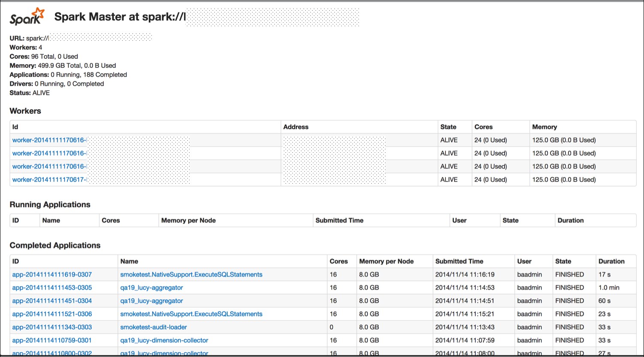Click Submitted Time header in Completed Applications
The height and width of the screenshot is (357, 644).
point(459,261)
